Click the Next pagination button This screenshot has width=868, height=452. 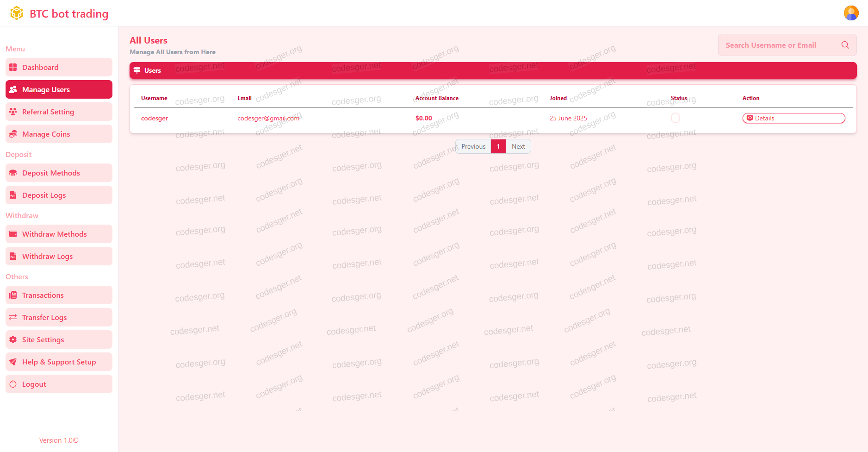point(518,146)
